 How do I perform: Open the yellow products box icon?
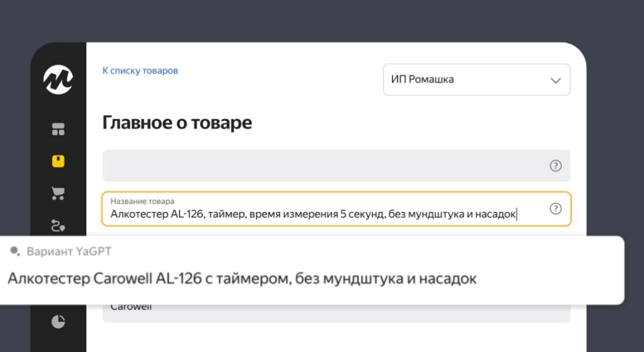pyautogui.click(x=58, y=161)
